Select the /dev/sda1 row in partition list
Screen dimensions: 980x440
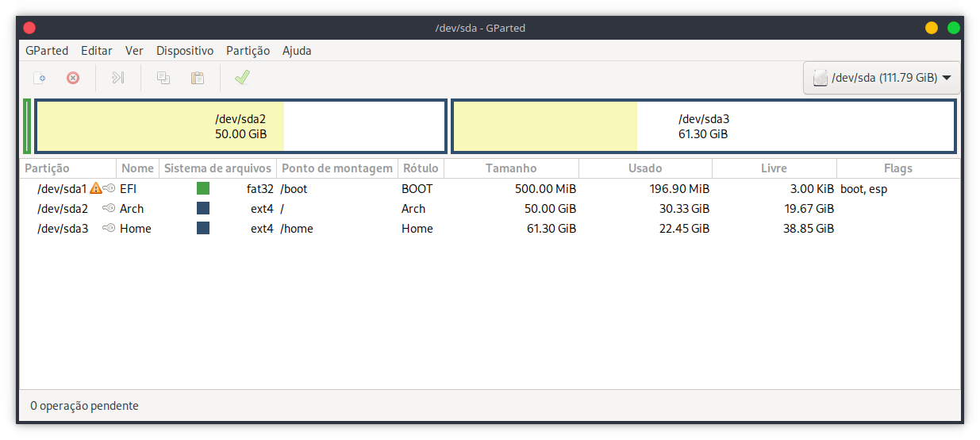point(62,189)
